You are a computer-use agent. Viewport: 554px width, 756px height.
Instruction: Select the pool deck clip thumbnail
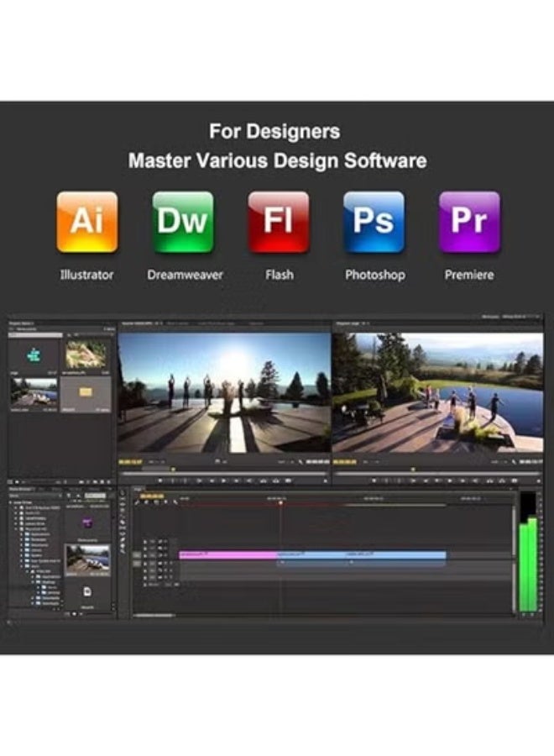34,391
